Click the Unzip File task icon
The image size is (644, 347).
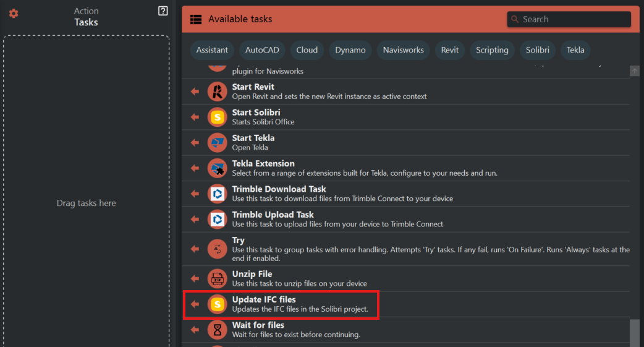tap(217, 278)
